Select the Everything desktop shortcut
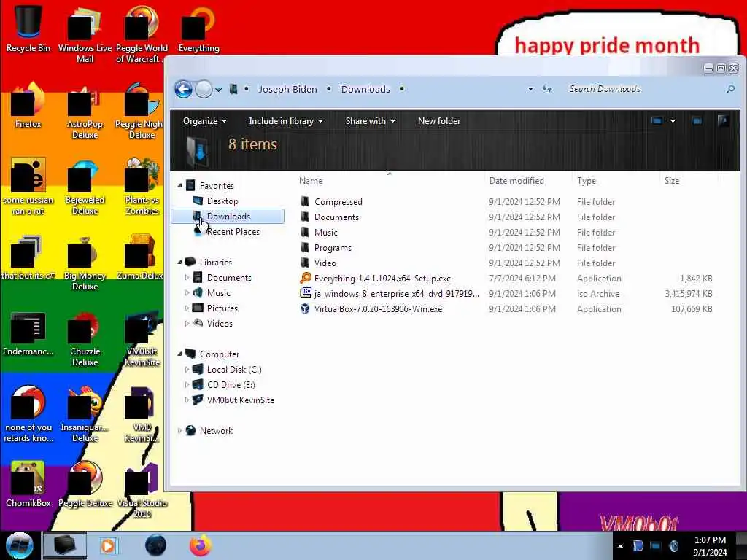 click(x=198, y=29)
